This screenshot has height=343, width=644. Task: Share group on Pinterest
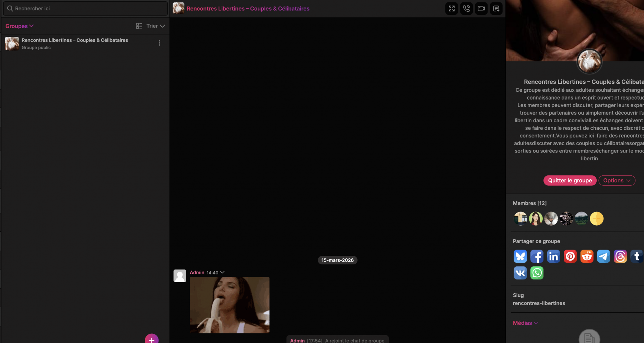pos(570,256)
